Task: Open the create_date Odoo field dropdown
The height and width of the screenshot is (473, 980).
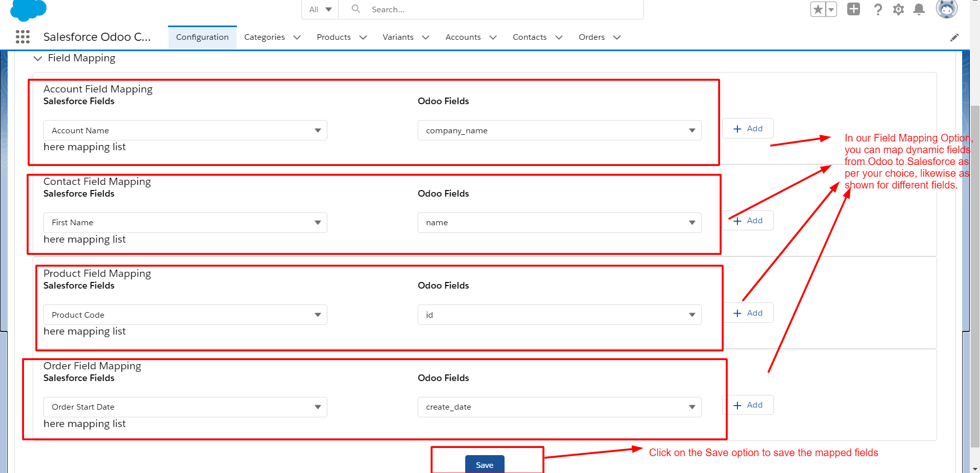Action: point(692,407)
